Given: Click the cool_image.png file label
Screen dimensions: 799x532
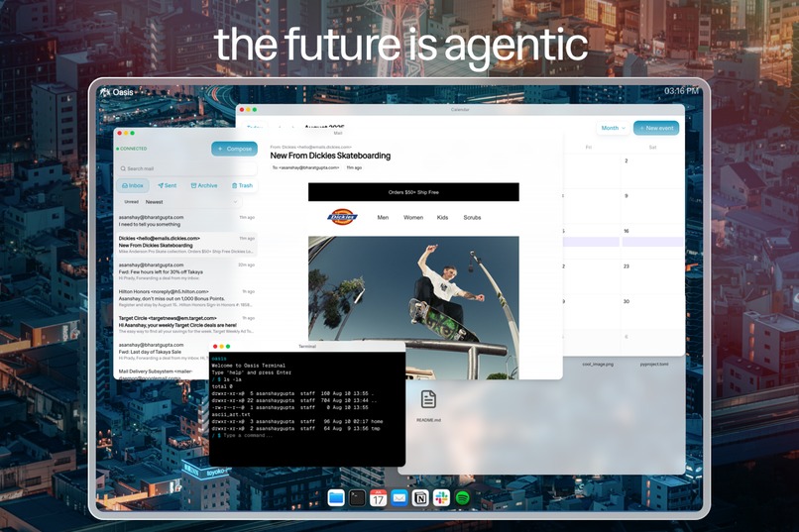Looking at the screenshot, I should (x=598, y=365).
